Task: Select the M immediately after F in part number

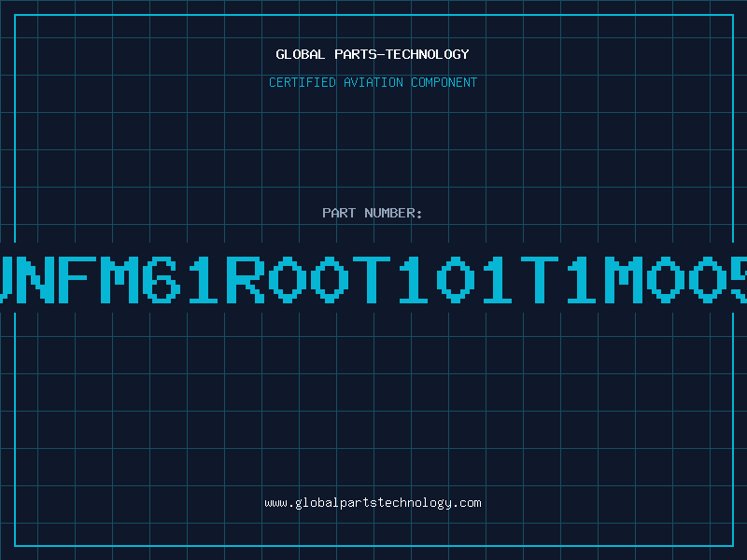Action: tap(120, 280)
